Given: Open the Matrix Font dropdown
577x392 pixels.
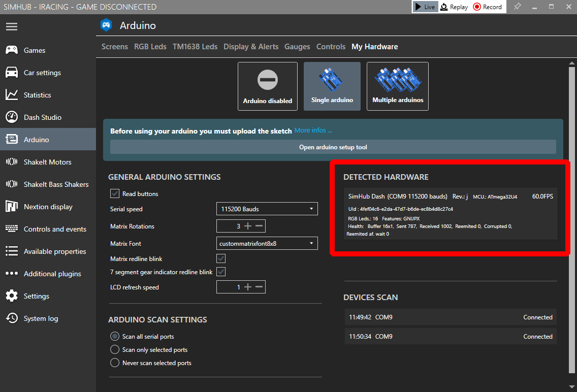Looking at the screenshot, I should (267, 243).
